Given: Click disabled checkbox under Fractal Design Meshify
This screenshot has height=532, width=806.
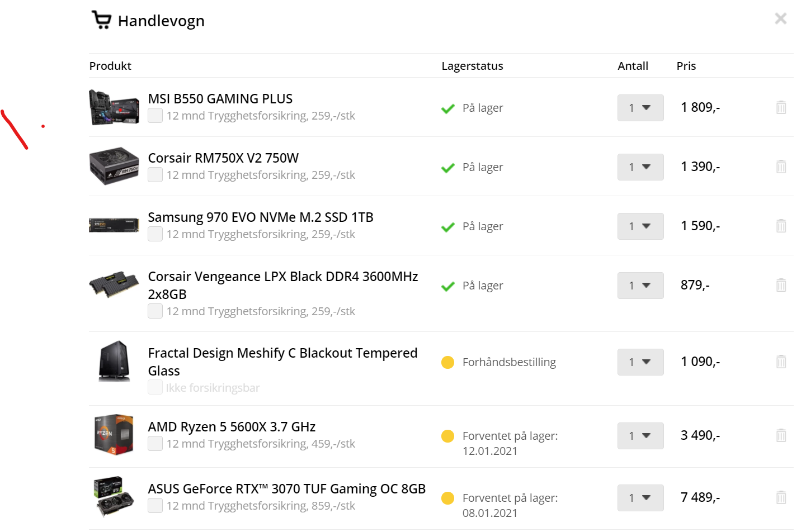Looking at the screenshot, I should 155,387.
